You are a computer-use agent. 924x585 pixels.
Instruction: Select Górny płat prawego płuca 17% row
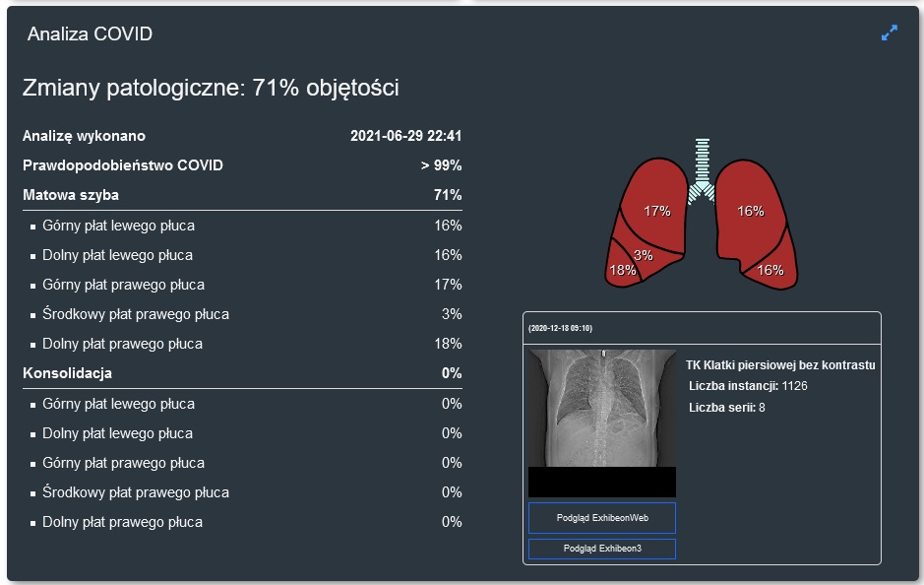click(242, 285)
